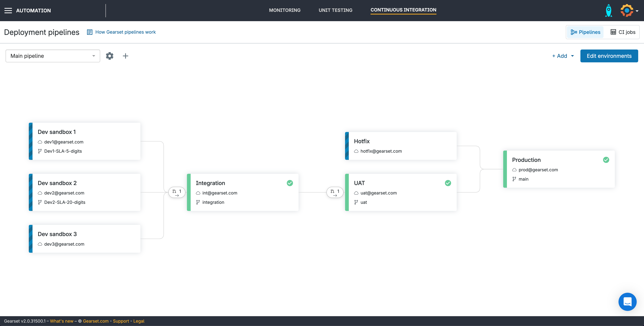Click UAT green status checkmark
This screenshot has width=644, height=326.
coord(448,183)
